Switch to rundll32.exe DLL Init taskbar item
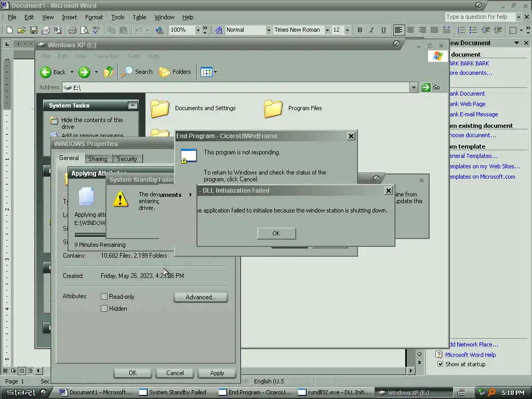This screenshot has height=399, width=532. click(x=335, y=392)
